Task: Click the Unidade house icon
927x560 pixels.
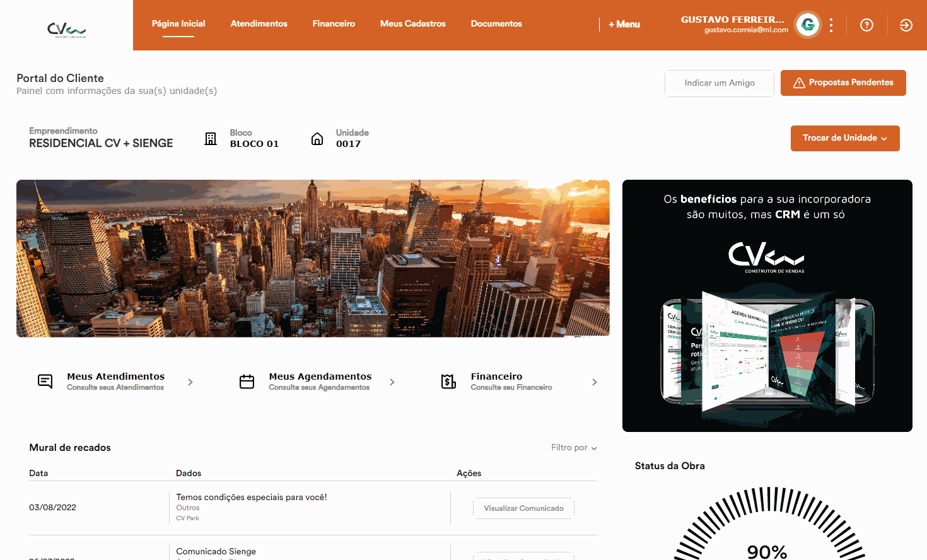Action: pyautogui.click(x=317, y=139)
